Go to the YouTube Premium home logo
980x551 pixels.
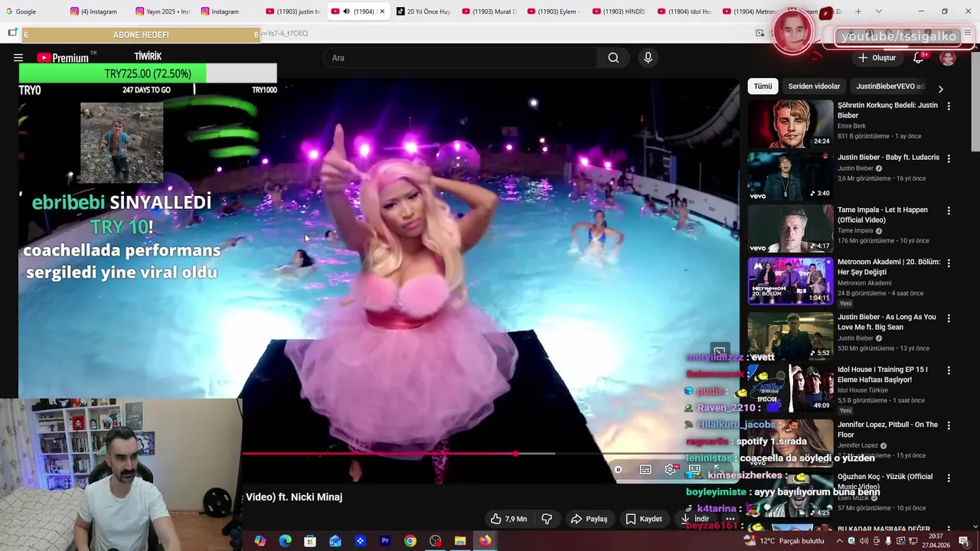pyautogui.click(x=63, y=57)
